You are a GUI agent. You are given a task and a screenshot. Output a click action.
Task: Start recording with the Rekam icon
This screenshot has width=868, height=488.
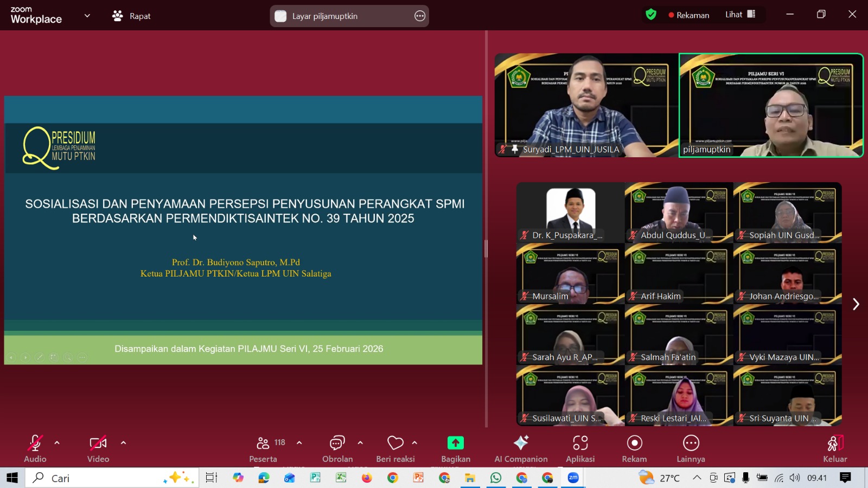[634, 443]
